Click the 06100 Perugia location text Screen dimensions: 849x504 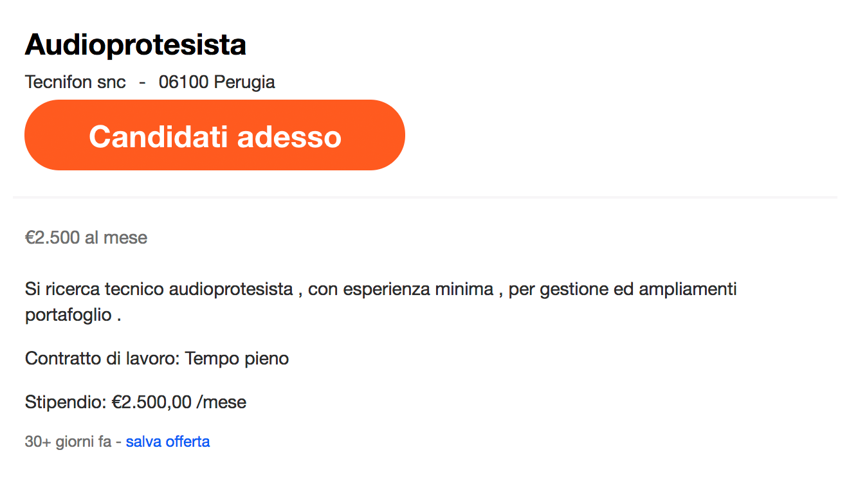tap(217, 82)
